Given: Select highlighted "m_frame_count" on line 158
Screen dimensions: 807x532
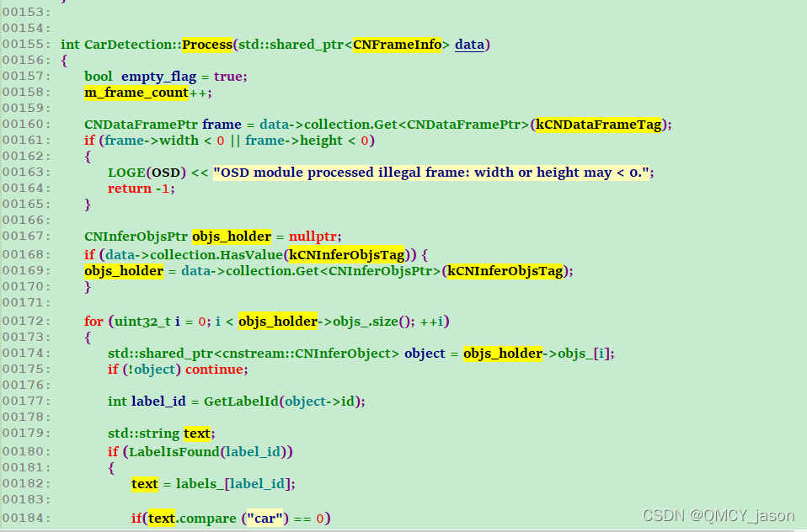Looking at the screenshot, I should coord(136,93).
